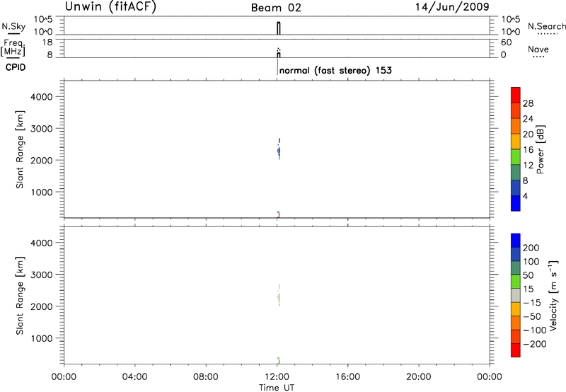Click the light green 15-50 Velocity segment
The width and height of the screenshot is (566, 392).
click(516, 282)
